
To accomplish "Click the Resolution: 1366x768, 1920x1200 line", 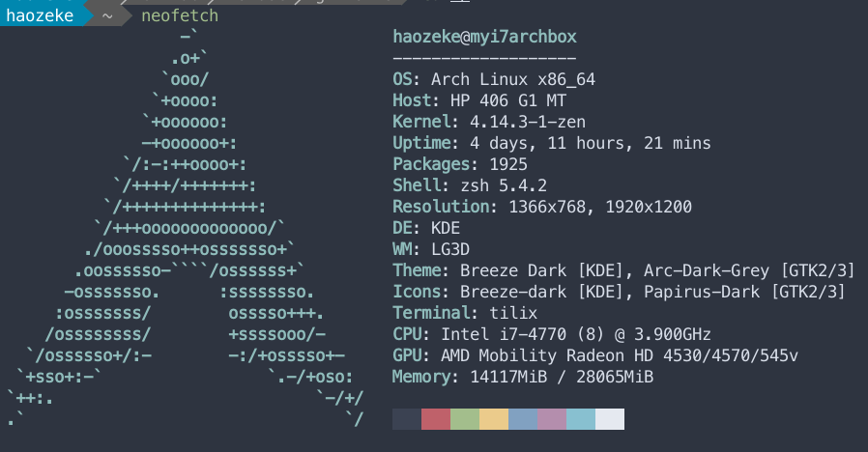I will click(542, 207).
